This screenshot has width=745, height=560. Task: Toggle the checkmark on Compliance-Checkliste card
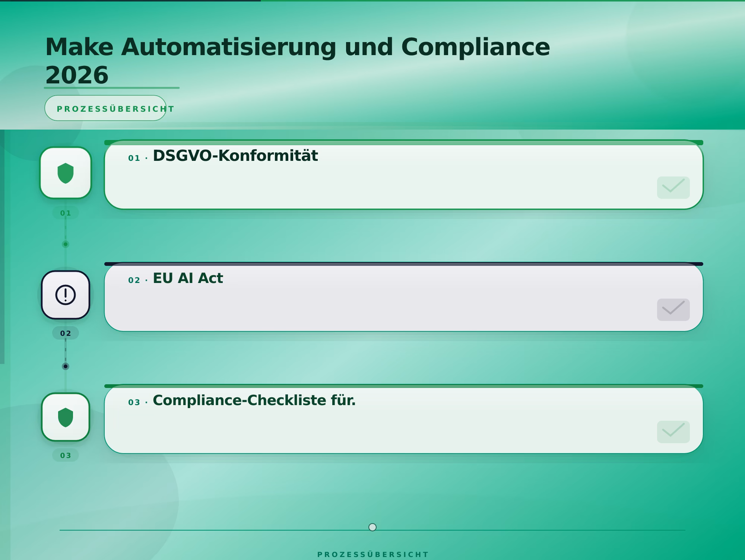(673, 432)
